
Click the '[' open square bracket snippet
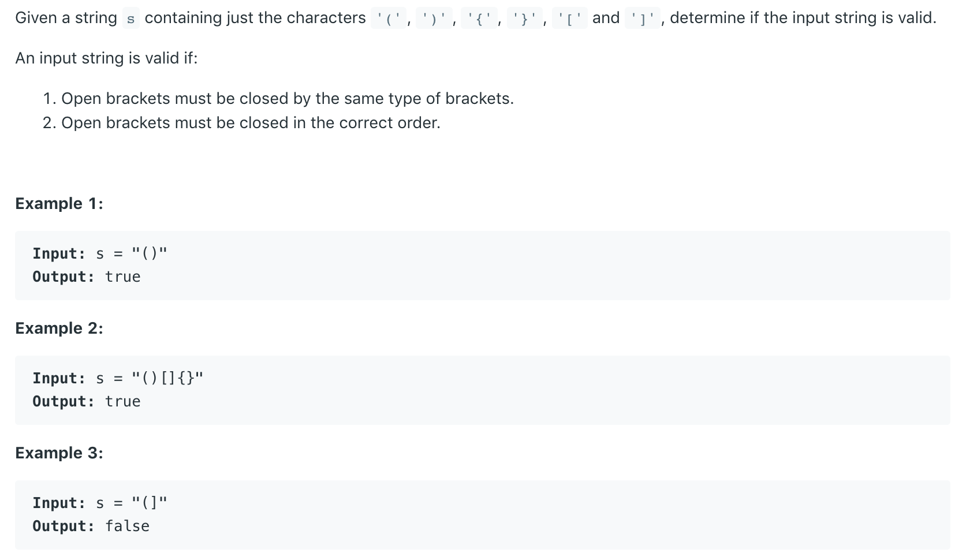[x=570, y=19]
